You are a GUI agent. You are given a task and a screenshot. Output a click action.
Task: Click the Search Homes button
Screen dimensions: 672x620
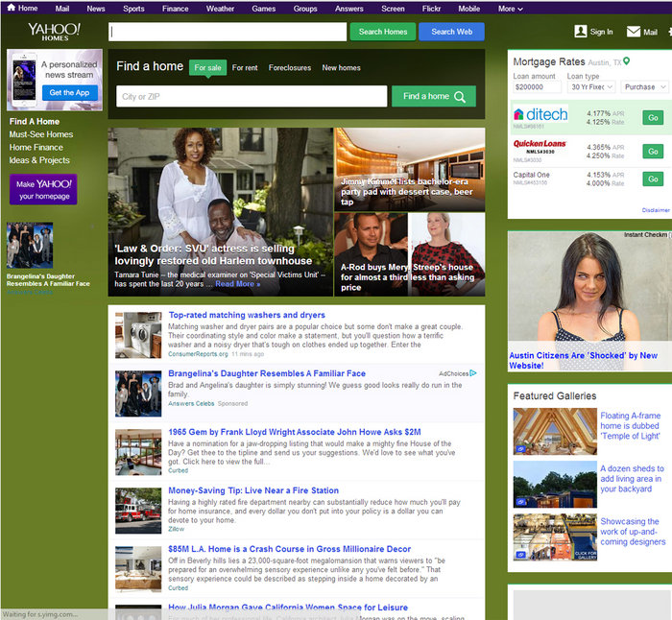(x=383, y=32)
